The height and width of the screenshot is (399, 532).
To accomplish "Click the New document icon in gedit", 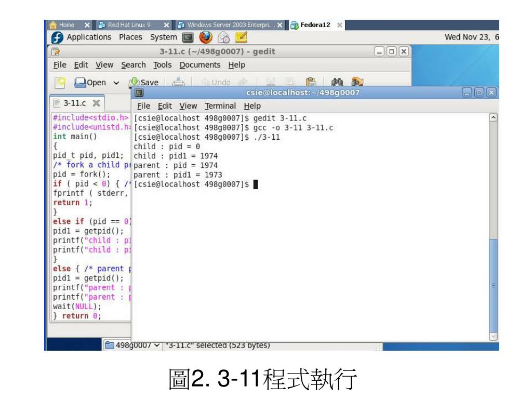I will [x=60, y=83].
